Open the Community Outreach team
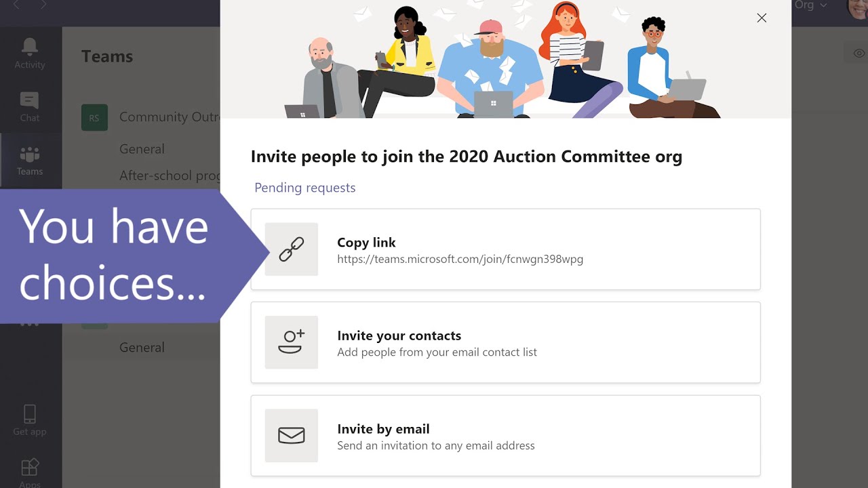This screenshot has width=868, height=488. pyautogui.click(x=170, y=117)
